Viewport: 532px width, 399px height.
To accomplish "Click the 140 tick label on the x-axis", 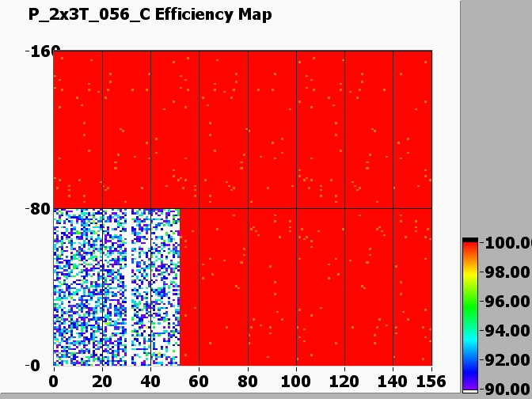I will point(393,382).
